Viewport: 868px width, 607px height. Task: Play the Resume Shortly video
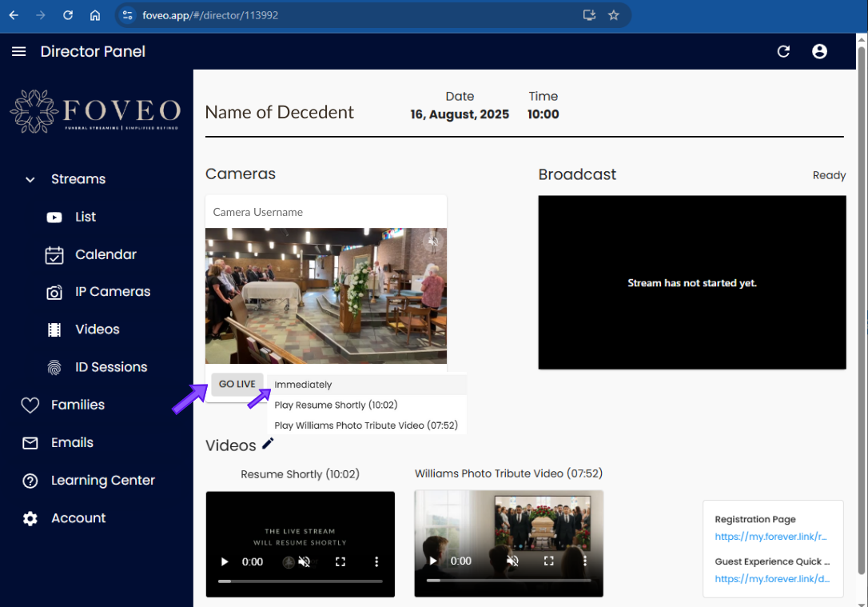click(x=225, y=561)
